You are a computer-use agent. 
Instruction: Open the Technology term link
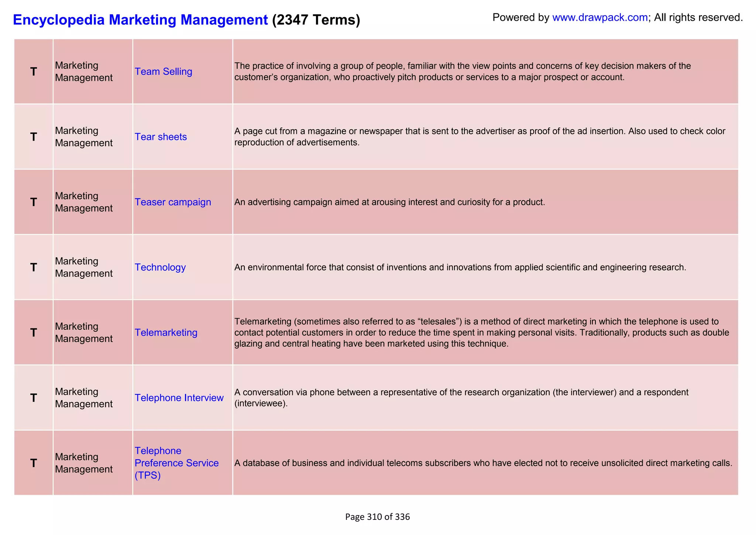click(160, 267)
